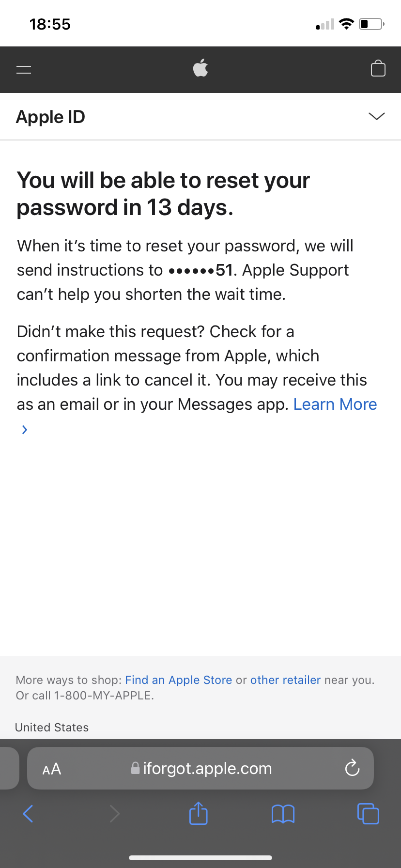Open the shopping bag
401x868 pixels.
[x=378, y=68]
